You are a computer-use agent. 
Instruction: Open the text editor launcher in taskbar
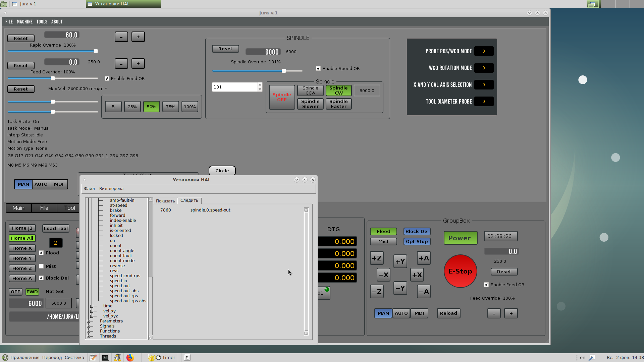[93, 358]
